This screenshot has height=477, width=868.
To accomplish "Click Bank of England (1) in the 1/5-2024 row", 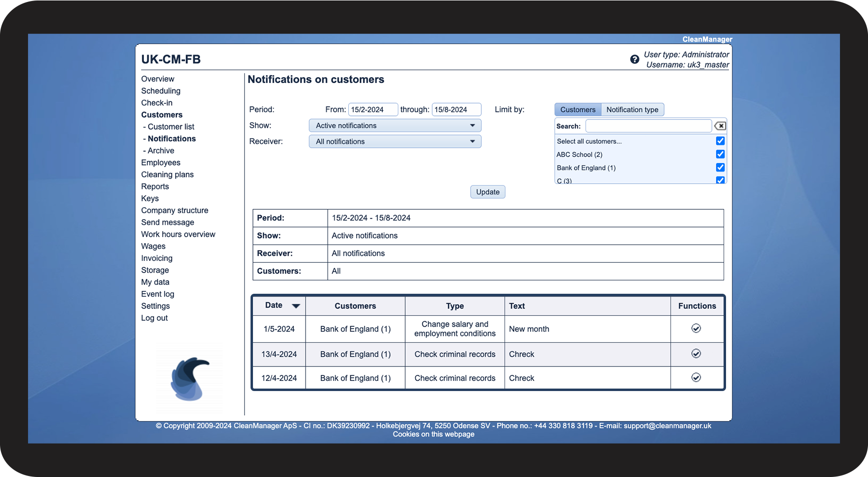I will pyautogui.click(x=355, y=329).
